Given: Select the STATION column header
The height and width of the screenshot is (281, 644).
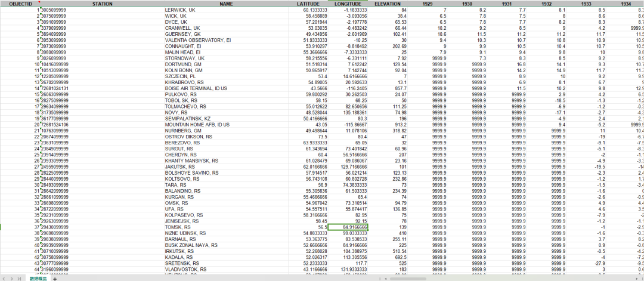Looking at the screenshot, I should (103, 4).
